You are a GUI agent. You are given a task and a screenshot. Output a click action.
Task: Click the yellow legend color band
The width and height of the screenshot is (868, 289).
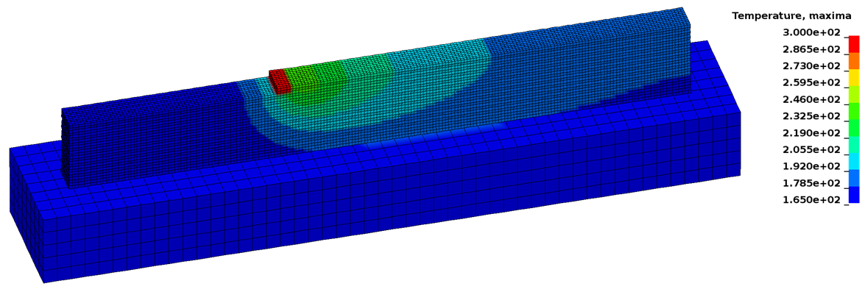853,78
